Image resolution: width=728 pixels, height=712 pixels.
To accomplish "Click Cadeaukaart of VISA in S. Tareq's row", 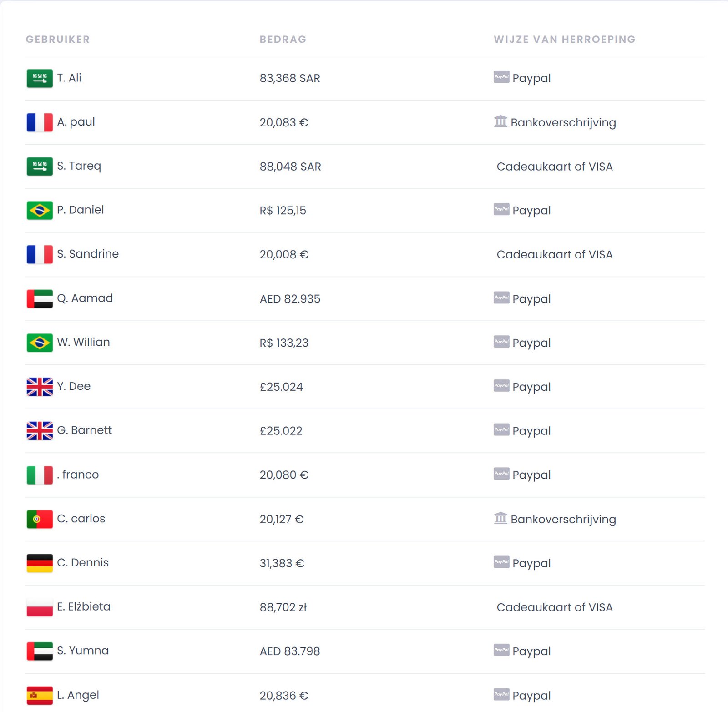I will (555, 167).
